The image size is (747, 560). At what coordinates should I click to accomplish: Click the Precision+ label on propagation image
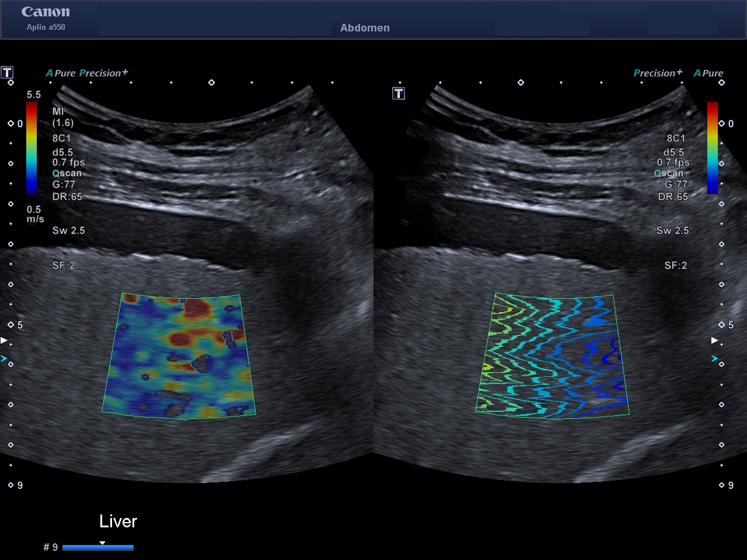[x=658, y=73]
